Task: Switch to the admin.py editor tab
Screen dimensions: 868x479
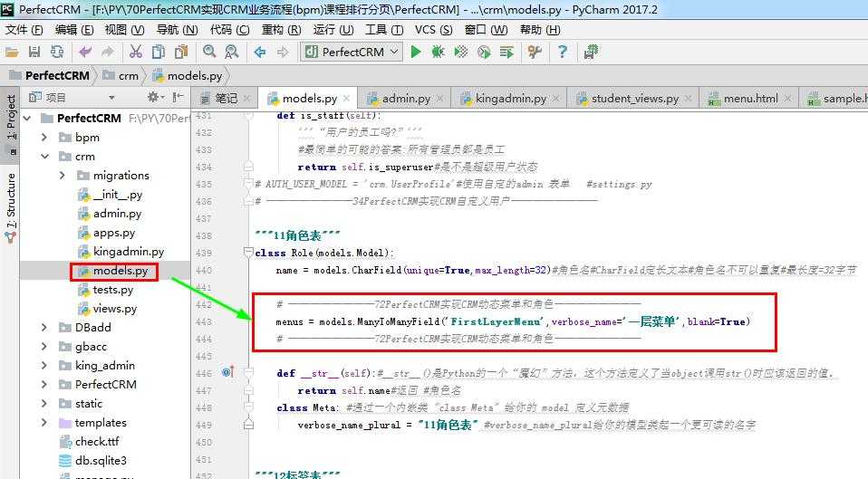Action: click(x=406, y=99)
